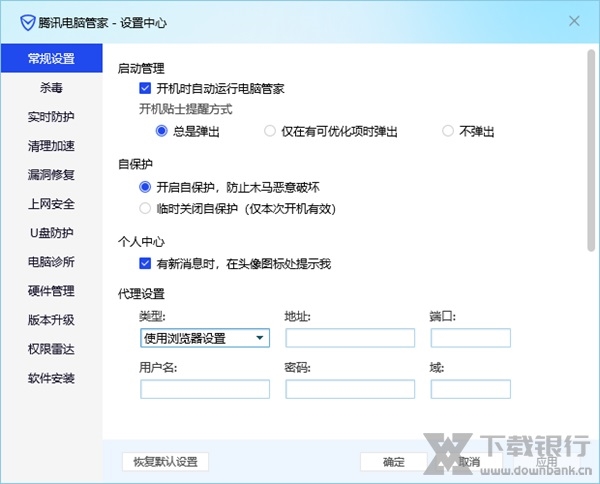Click the Tencent PC Manager shield logo

[28, 23]
